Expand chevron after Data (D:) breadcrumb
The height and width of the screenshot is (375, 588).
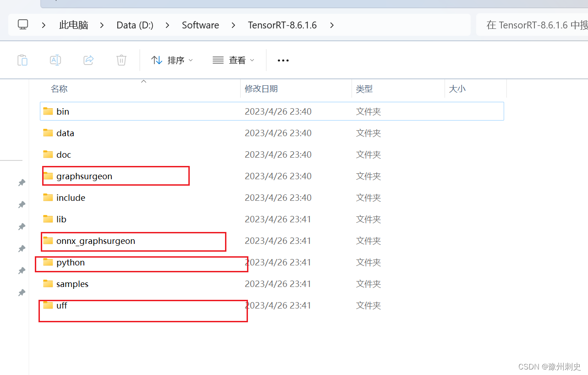168,25
